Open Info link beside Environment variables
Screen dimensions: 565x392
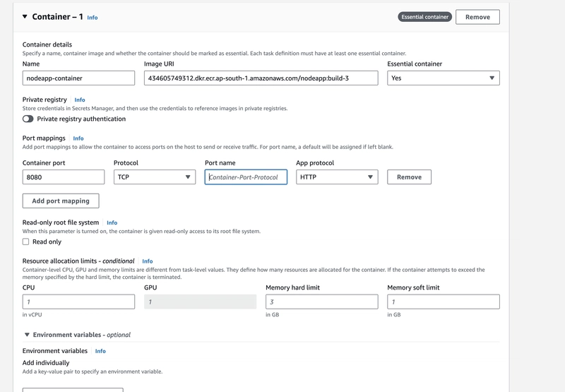[100, 351]
